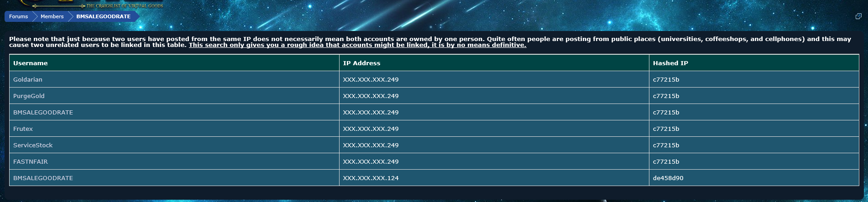Click the Username column header

tap(31, 63)
